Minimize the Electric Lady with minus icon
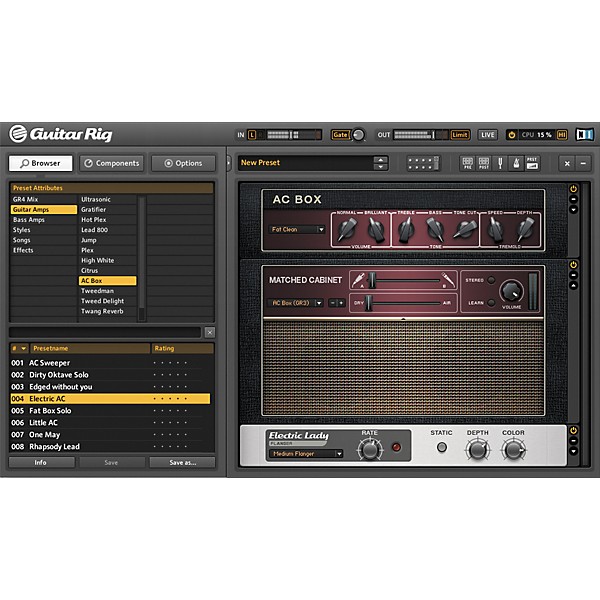 [573, 441]
